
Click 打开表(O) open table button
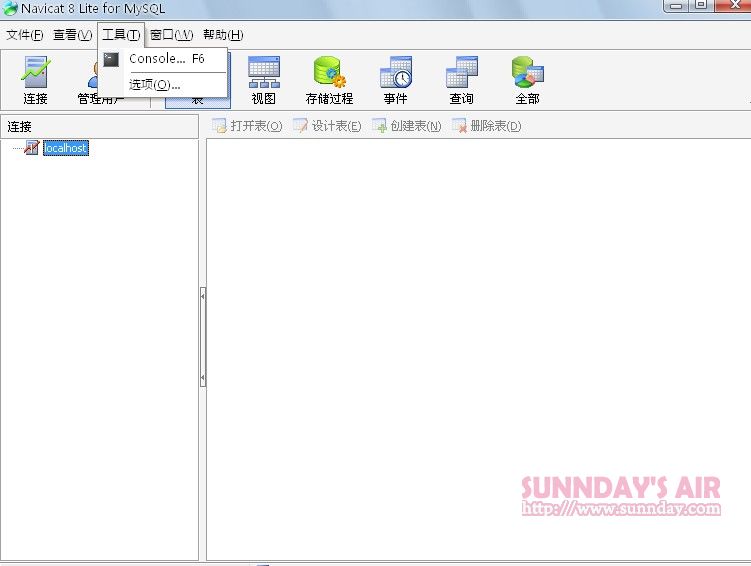pyautogui.click(x=247, y=126)
